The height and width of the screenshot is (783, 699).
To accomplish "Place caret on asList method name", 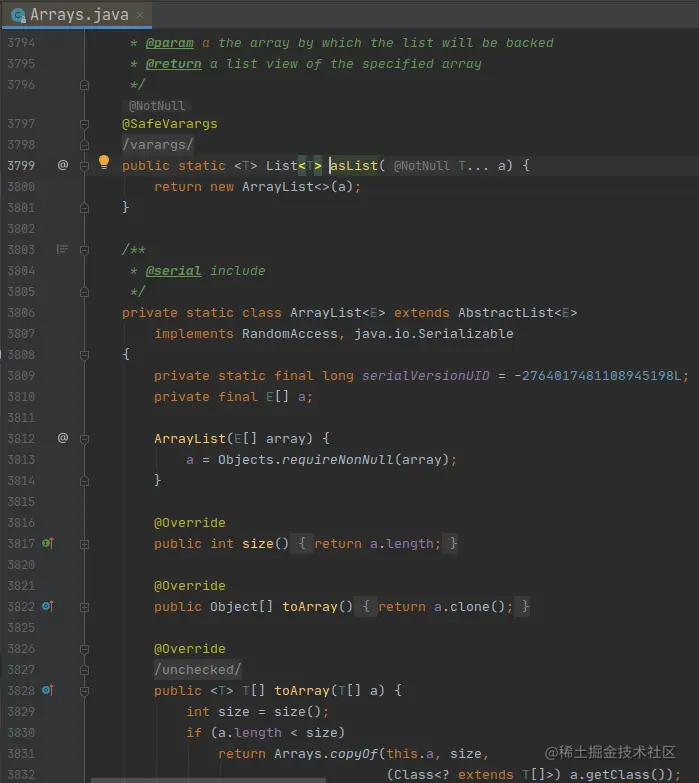I will click(x=354, y=165).
